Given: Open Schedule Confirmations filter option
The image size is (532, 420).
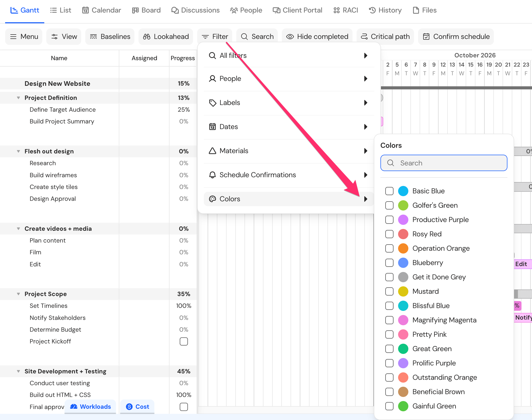Looking at the screenshot, I should (x=289, y=175).
